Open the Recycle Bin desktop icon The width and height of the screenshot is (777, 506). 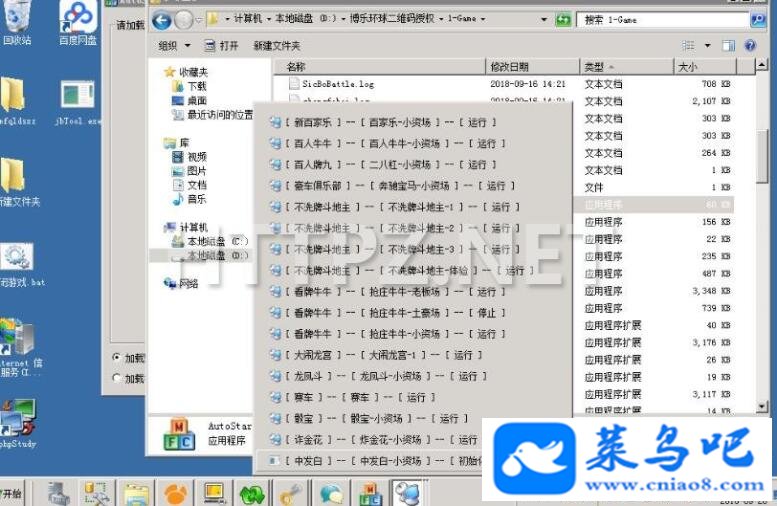(x=17, y=22)
